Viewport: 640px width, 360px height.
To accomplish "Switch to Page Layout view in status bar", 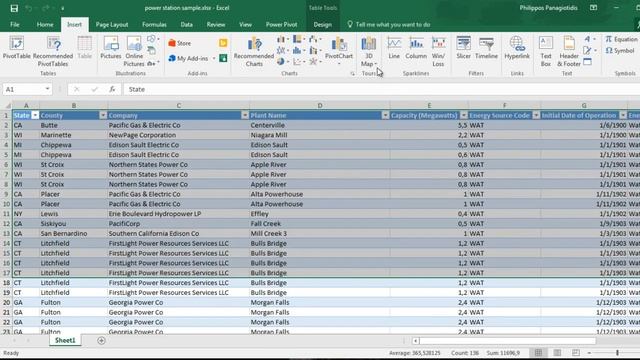I will point(557,353).
